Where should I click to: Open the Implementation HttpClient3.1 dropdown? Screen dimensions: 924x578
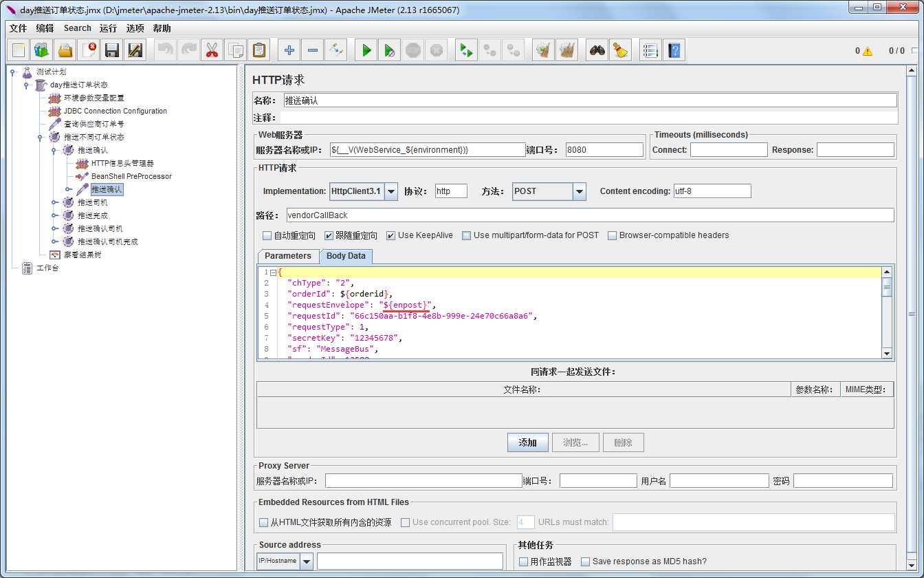391,191
